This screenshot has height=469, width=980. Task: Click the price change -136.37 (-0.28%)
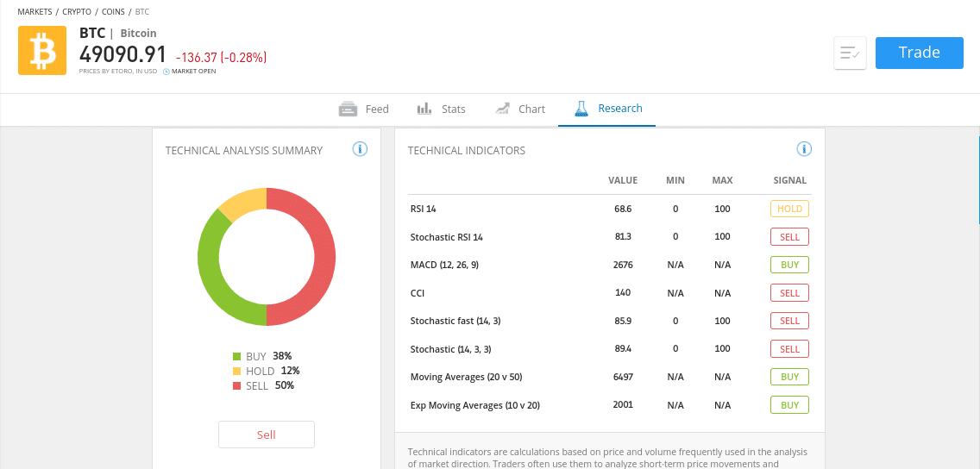221,58
